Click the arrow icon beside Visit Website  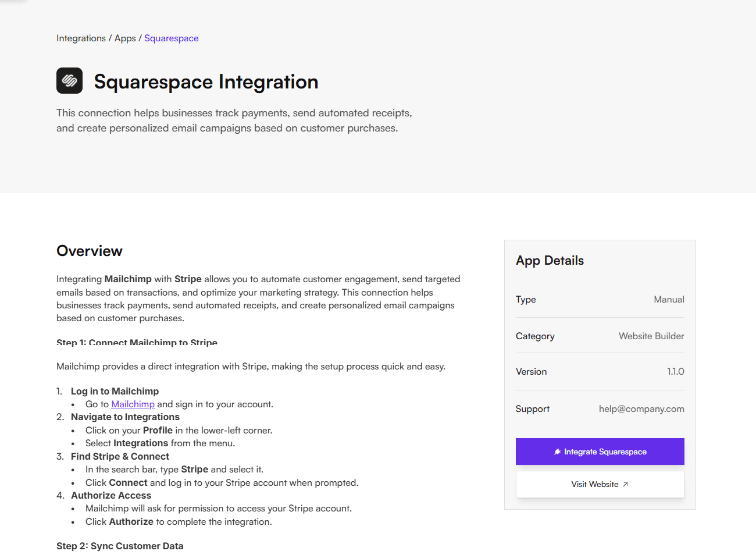[x=625, y=484]
